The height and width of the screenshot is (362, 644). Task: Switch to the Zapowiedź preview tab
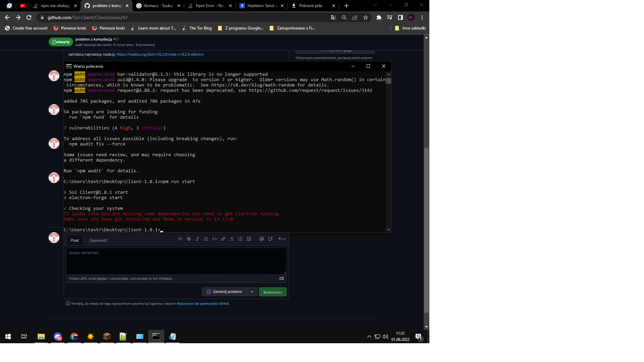tap(98, 240)
